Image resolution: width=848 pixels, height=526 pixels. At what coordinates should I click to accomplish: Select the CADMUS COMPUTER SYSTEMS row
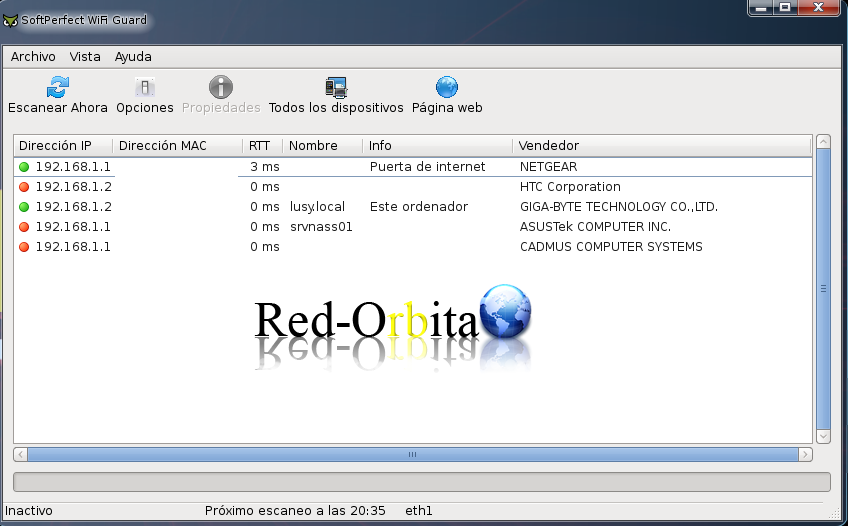pos(610,247)
